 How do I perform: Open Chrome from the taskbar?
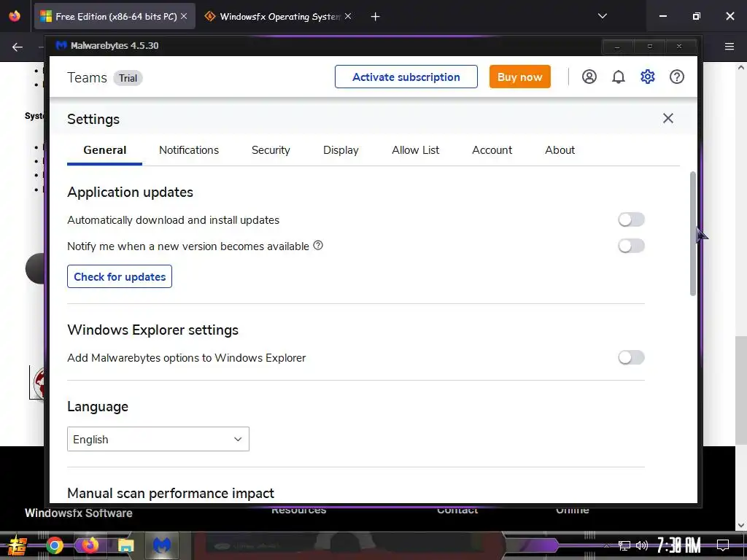55,545
